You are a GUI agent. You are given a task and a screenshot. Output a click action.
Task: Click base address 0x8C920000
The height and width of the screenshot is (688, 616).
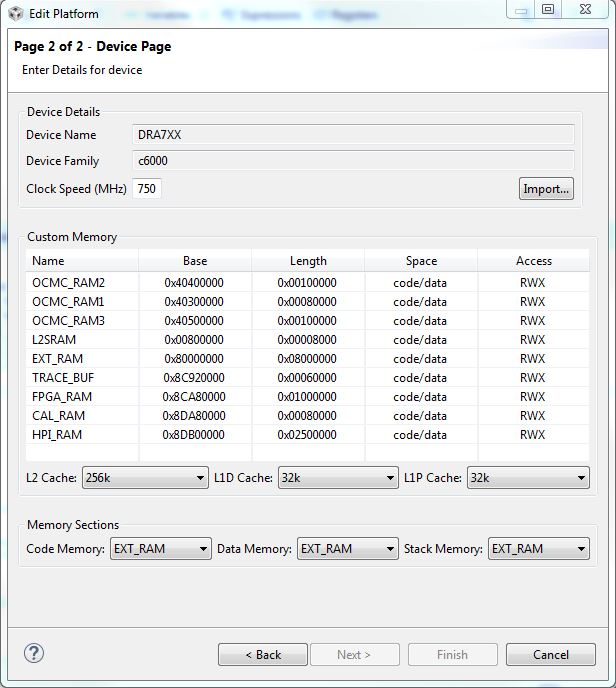[x=194, y=378]
